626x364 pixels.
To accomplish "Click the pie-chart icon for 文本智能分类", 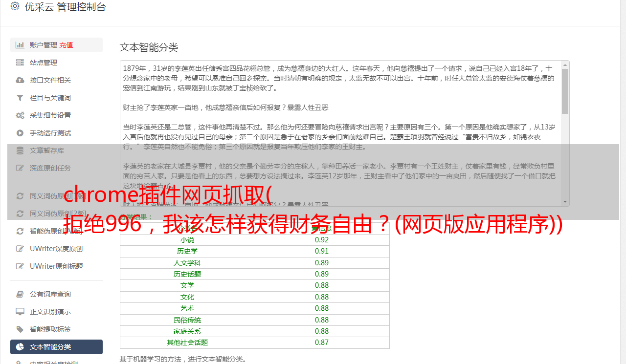I will (20, 347).
